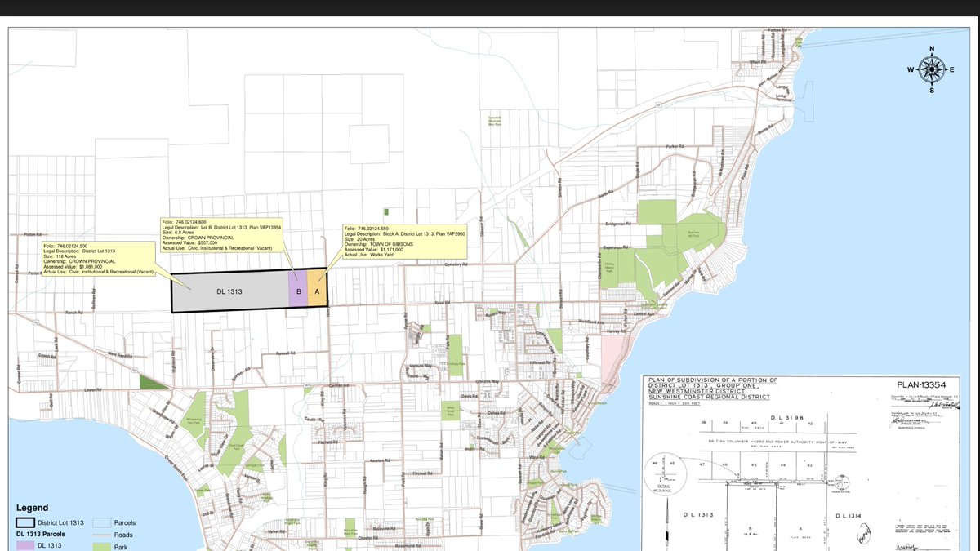Click the Sunshine Coast Regional District title text
Screen dimensions: 980x551
click(x=709, y=396)
